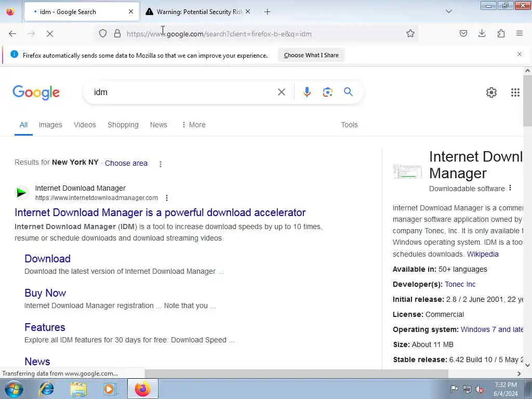Open Tools search options
Viewport: 532px width, 399px height.
(349, 125)
